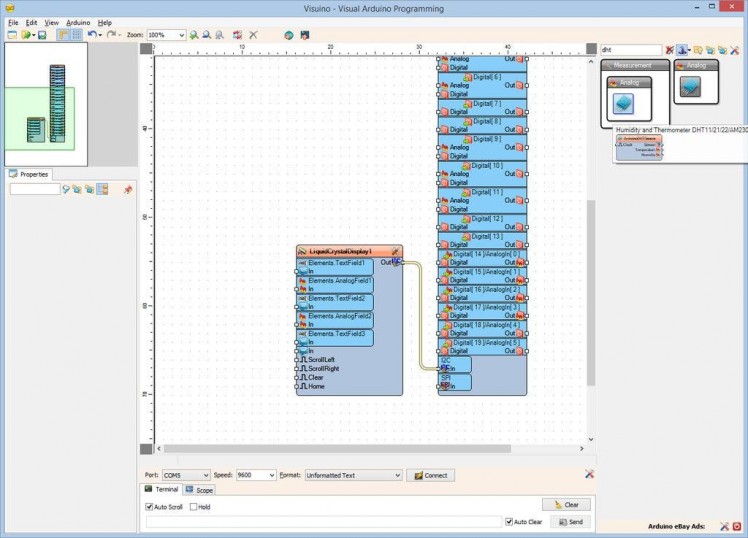Click the component search field containing dht
The height and width of the screenshot is (538, 748).
(630, 49)
